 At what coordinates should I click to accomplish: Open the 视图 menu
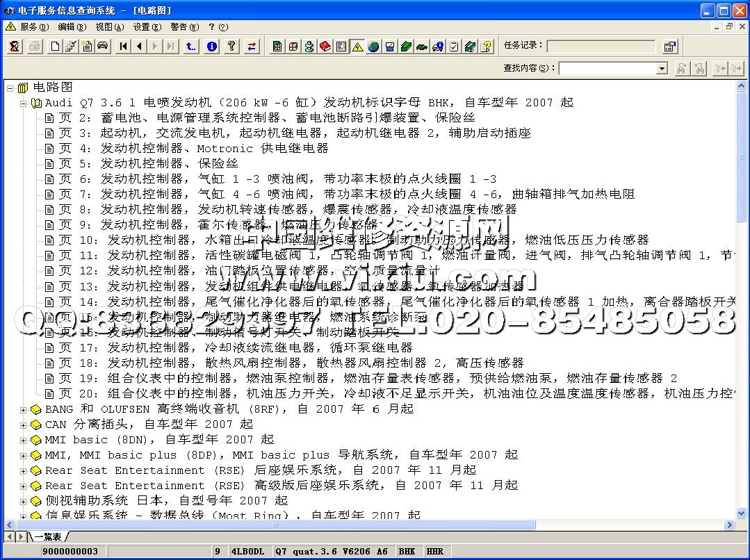coord(109,27)
